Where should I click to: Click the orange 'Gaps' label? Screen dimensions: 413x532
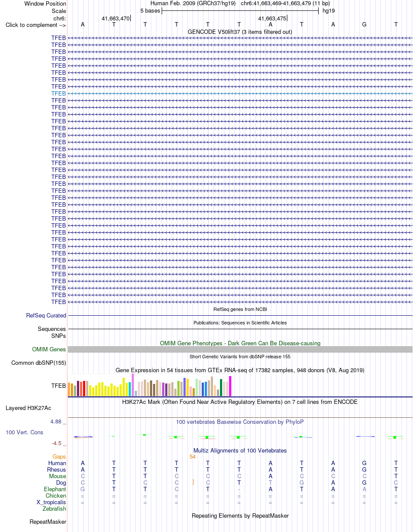(59, 457)
